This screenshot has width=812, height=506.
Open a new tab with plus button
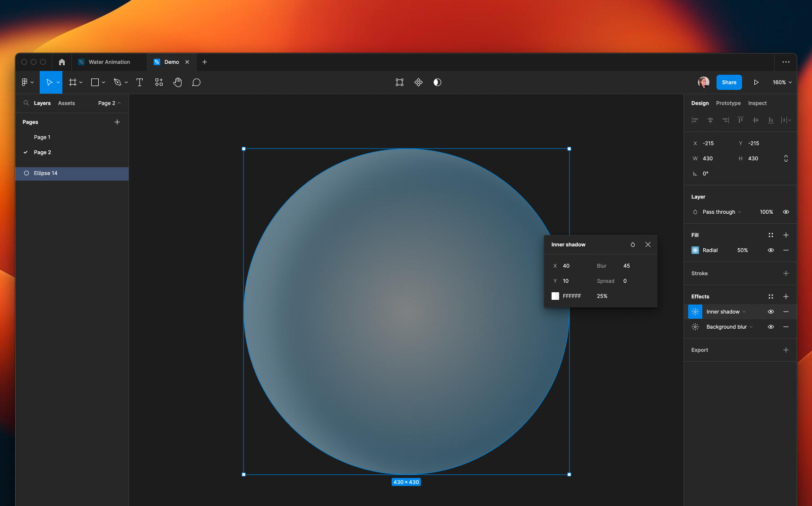pos(205,62)
